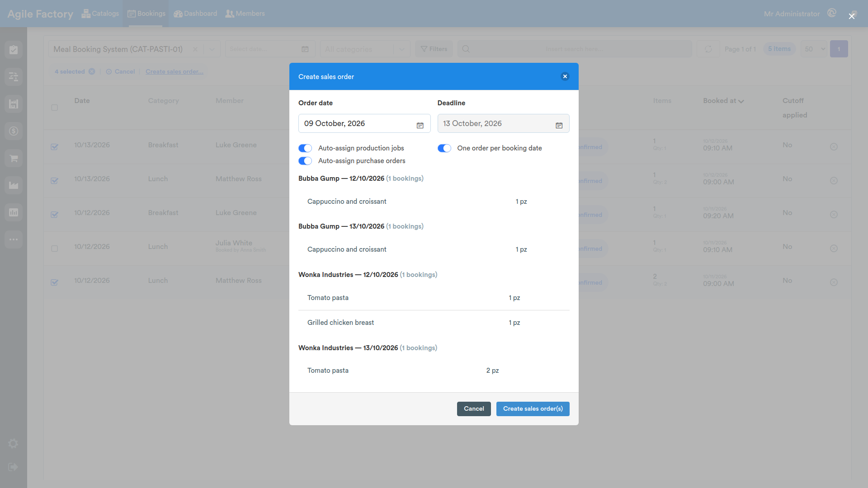Close the Create sales order dialog
Screen dimensions: 868x488
[x=565, y=76]
